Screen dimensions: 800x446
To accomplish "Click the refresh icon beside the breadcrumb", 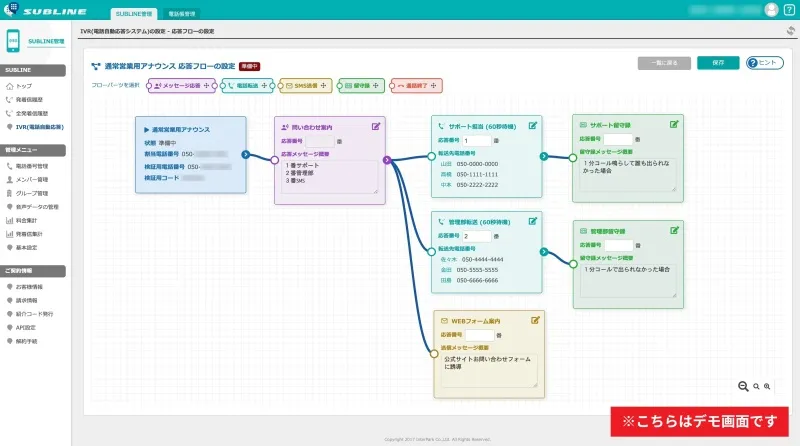I will (x=791, y=31).
